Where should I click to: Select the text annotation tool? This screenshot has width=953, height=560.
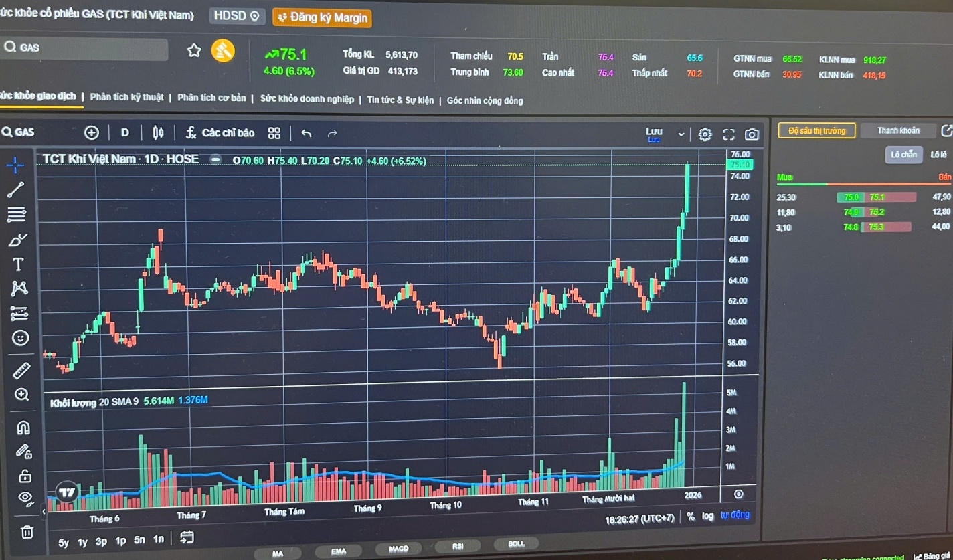[x=18, y=264]
